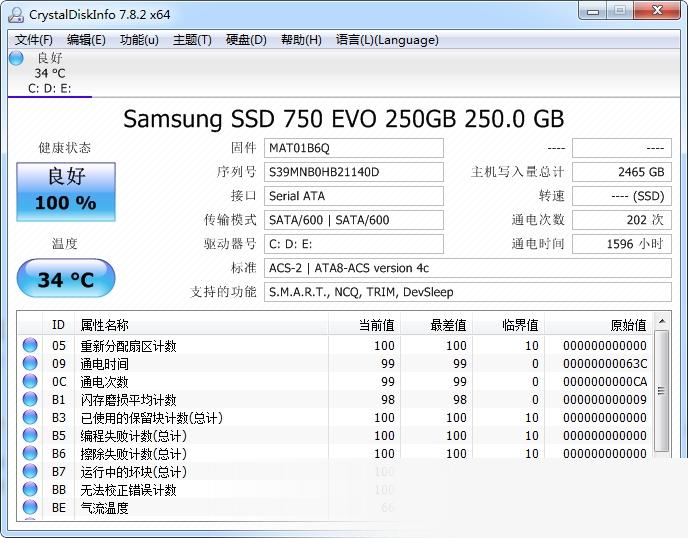Image resolution: width=688 pixels, height=538 pixels.
Task: Click the 临界值 column header
Action: [x=508, y=325]
